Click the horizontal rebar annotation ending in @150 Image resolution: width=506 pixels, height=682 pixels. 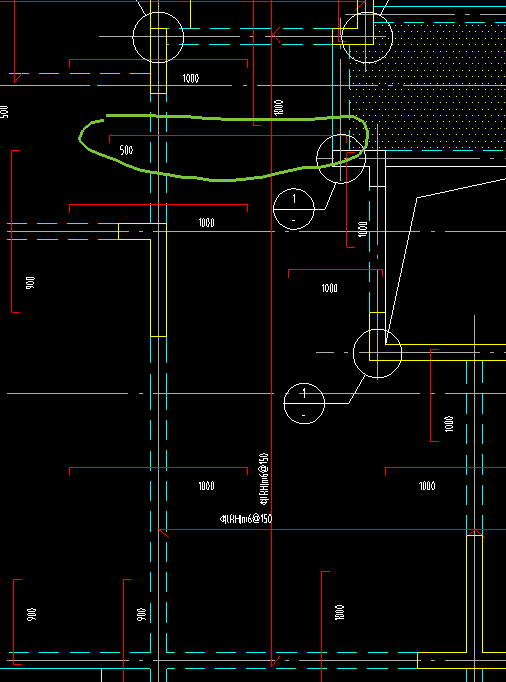pos(246,518)
